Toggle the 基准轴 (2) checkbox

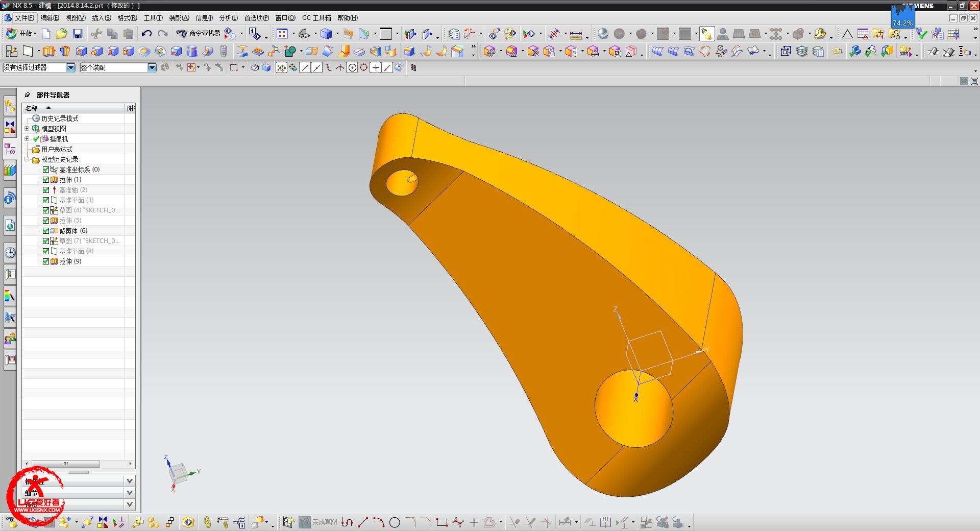pyautogui.click(x=46, y=190)
